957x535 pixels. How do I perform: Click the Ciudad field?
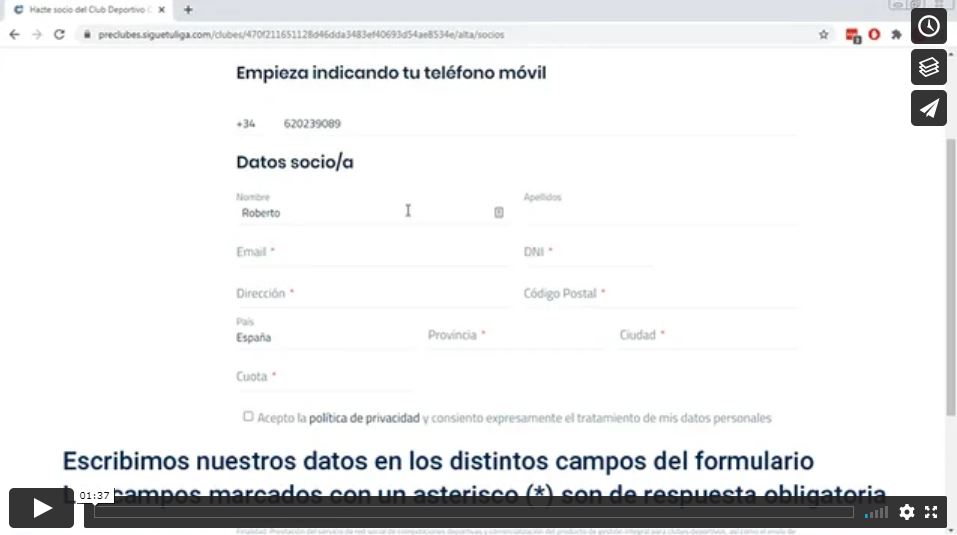(x=708, y=336)
